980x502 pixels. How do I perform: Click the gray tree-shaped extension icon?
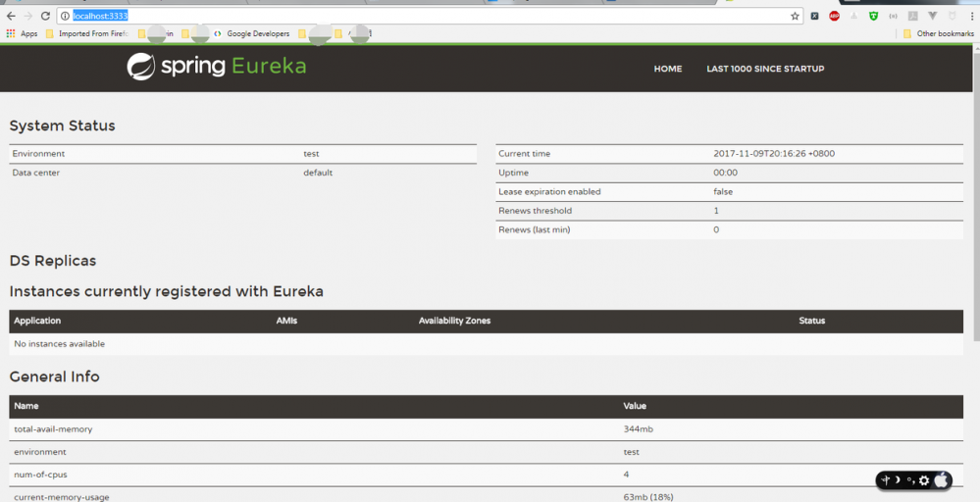coord(853,16)
